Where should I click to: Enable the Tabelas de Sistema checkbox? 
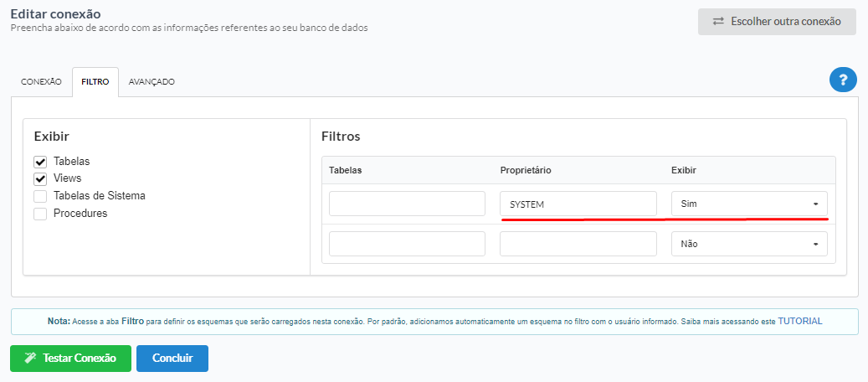[40, 196]
